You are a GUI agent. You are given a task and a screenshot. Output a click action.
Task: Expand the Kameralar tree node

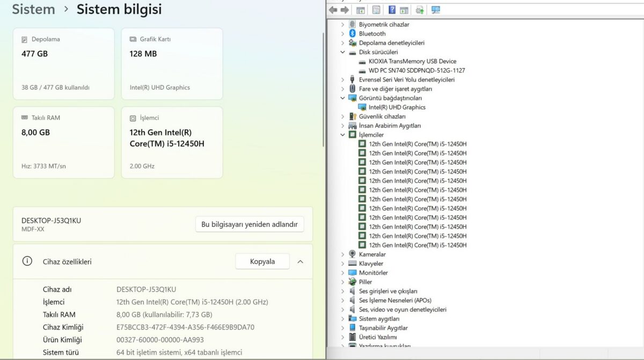tap(343, 254)
